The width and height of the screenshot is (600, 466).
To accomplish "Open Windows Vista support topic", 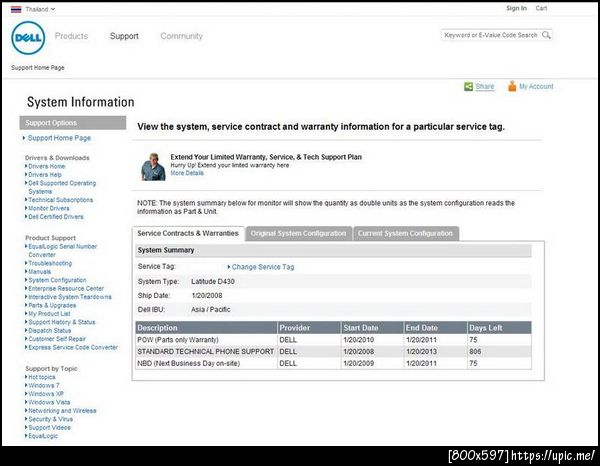I will click(x=49, y=403).
